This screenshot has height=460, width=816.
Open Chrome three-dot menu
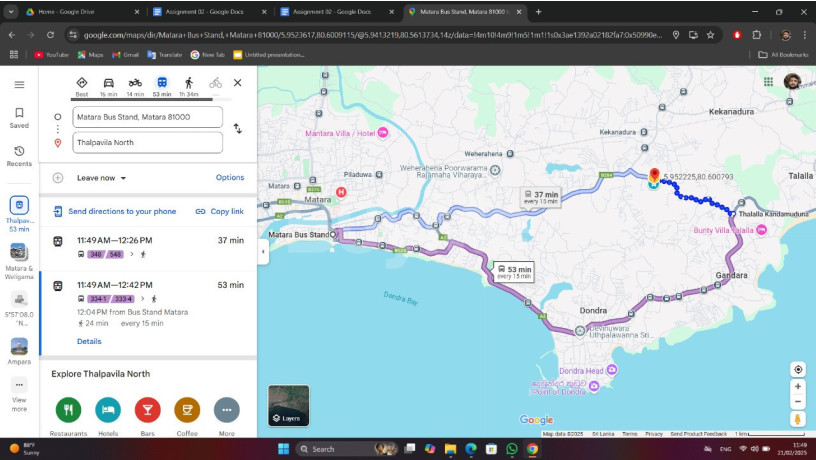[805, 35]
